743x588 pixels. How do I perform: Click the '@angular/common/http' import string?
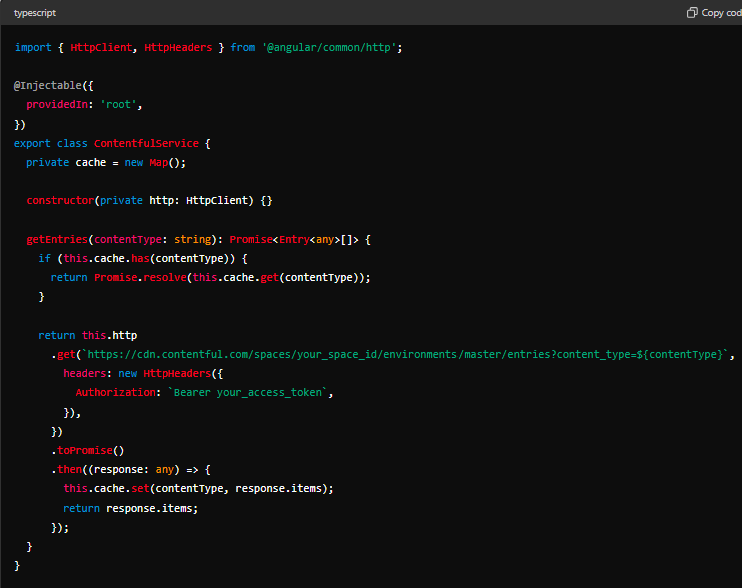pos(331,47)
